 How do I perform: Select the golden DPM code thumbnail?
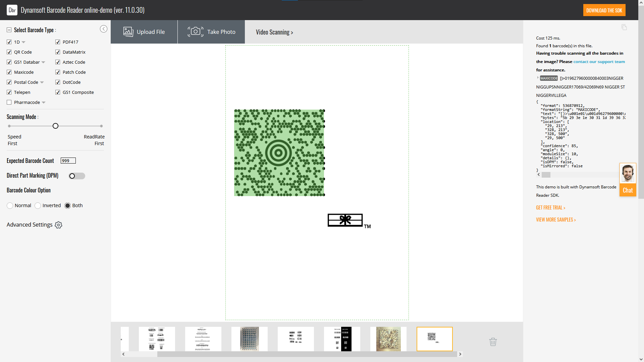(x=388, y=339)
